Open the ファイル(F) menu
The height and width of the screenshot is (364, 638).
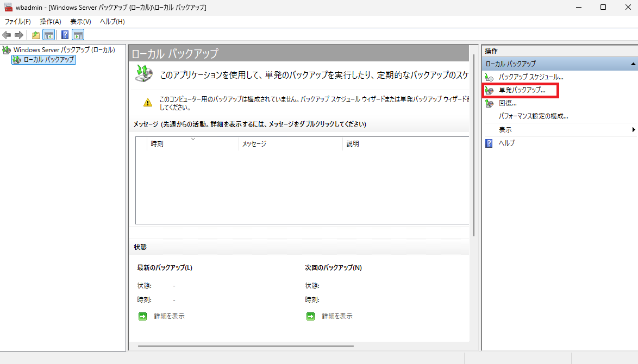17,22
